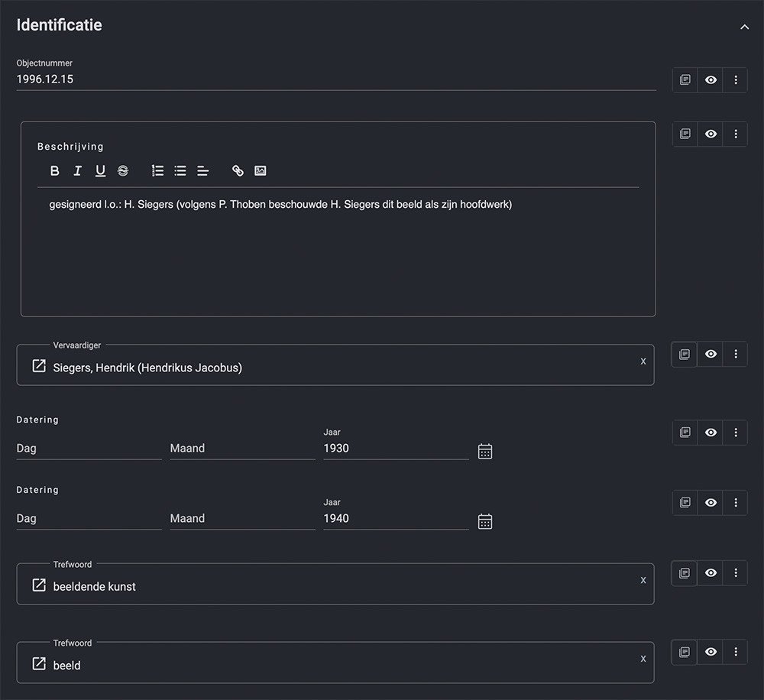Open linked record for 'beeldende kunst'
Image resolution: width=764 pixels, height=700 pixels.
tap(39, 585)
